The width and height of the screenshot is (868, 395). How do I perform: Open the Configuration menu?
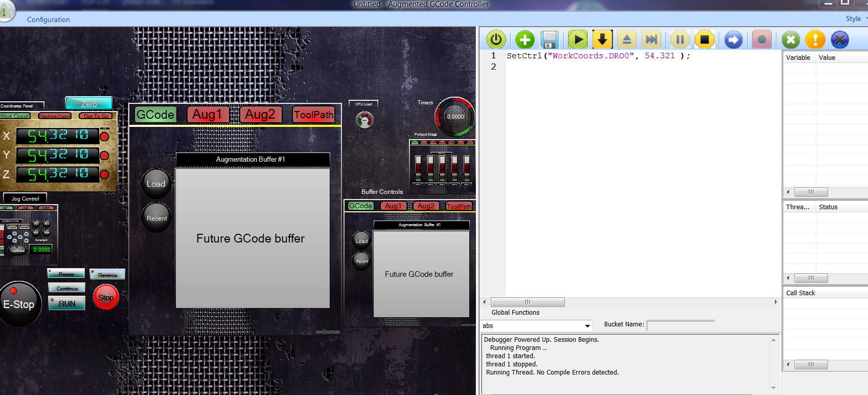(x=49, y=19)
